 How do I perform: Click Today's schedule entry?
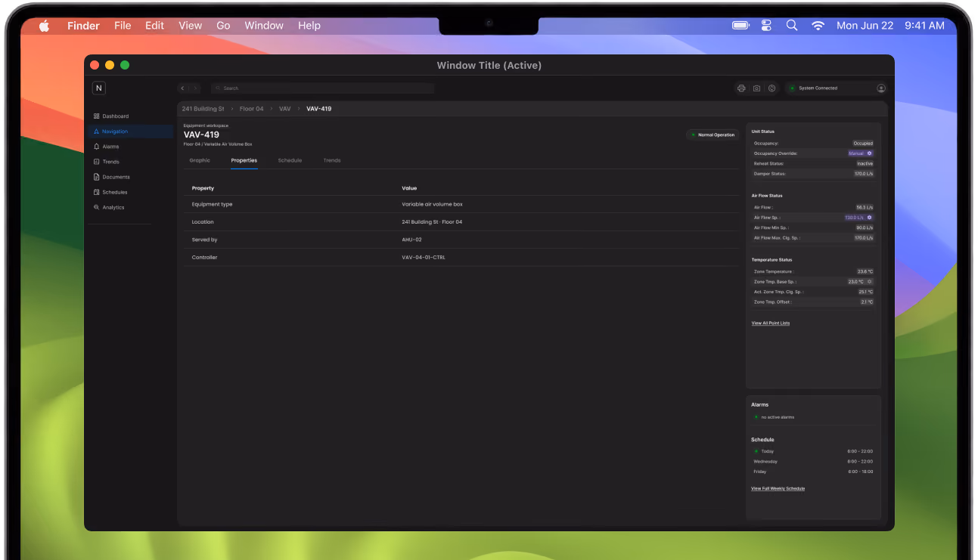pyautogui.click(x=813, y=451)
